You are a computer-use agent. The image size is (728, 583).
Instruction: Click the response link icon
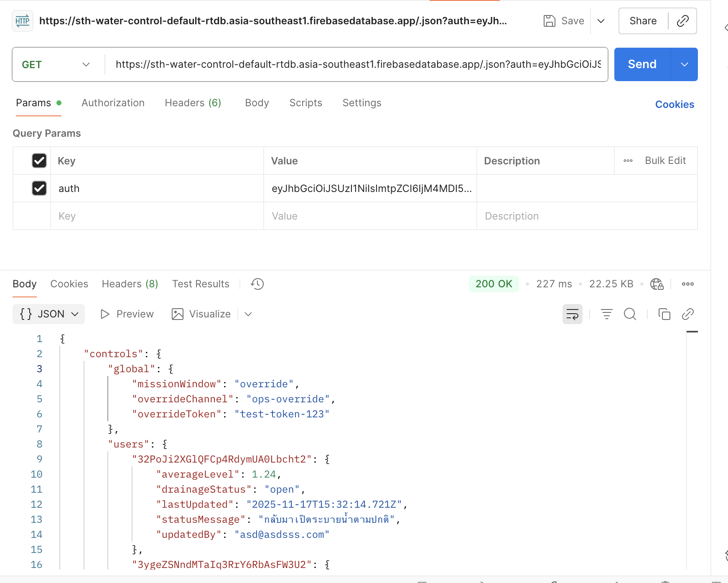pos(687,314)
